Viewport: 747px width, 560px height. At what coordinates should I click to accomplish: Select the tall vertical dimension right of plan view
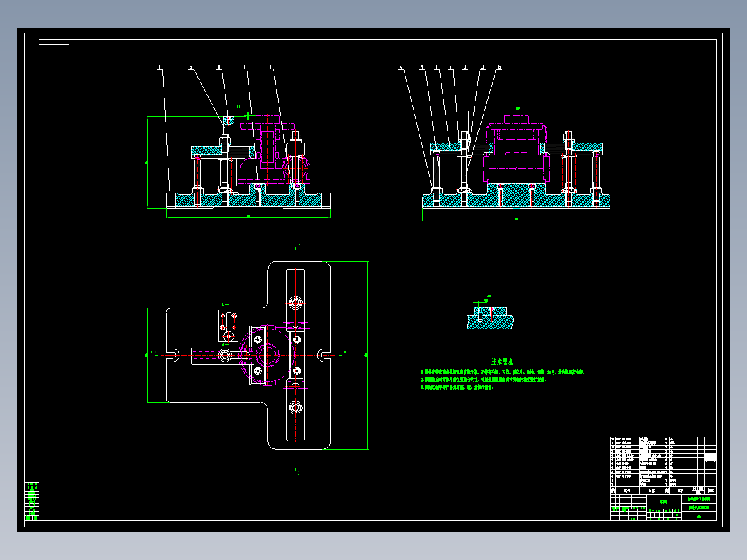click(x=367, y=355)
